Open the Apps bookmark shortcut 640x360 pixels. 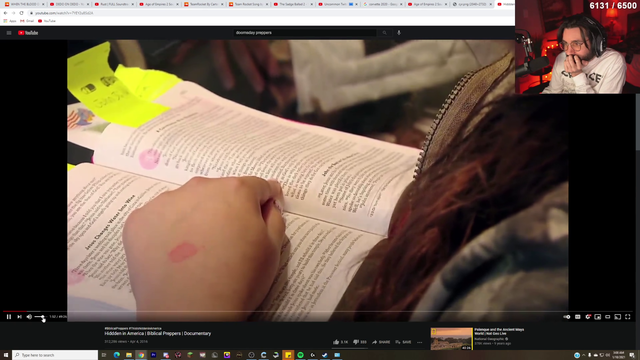click(10, 21)
